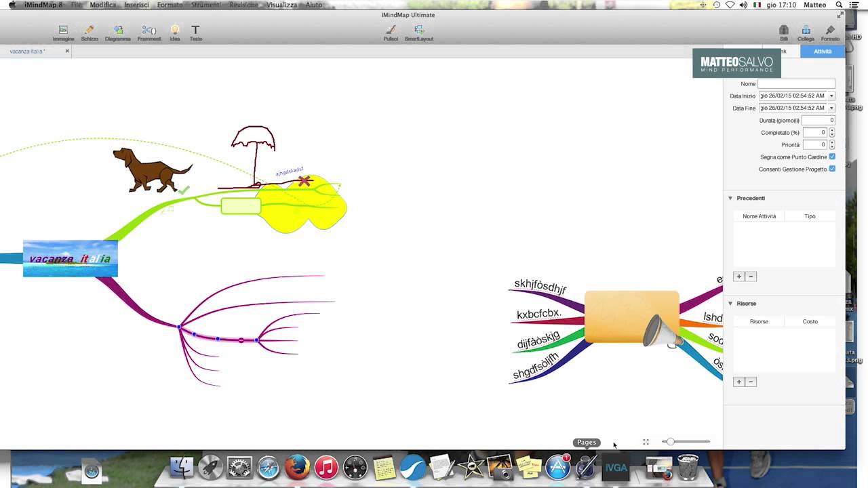The image size is (868, 488).
Task: Open the Formato menu in menu bar
Action: point(170,5)
